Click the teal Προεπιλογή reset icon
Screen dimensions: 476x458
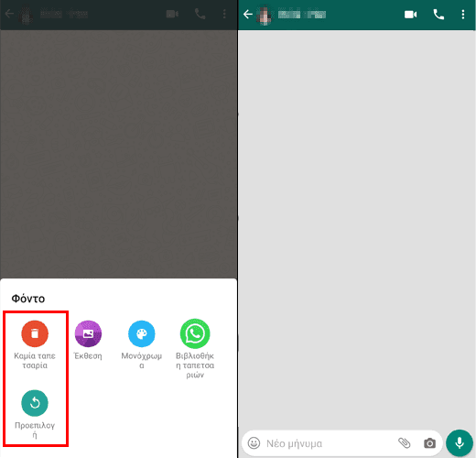point(35,403)
